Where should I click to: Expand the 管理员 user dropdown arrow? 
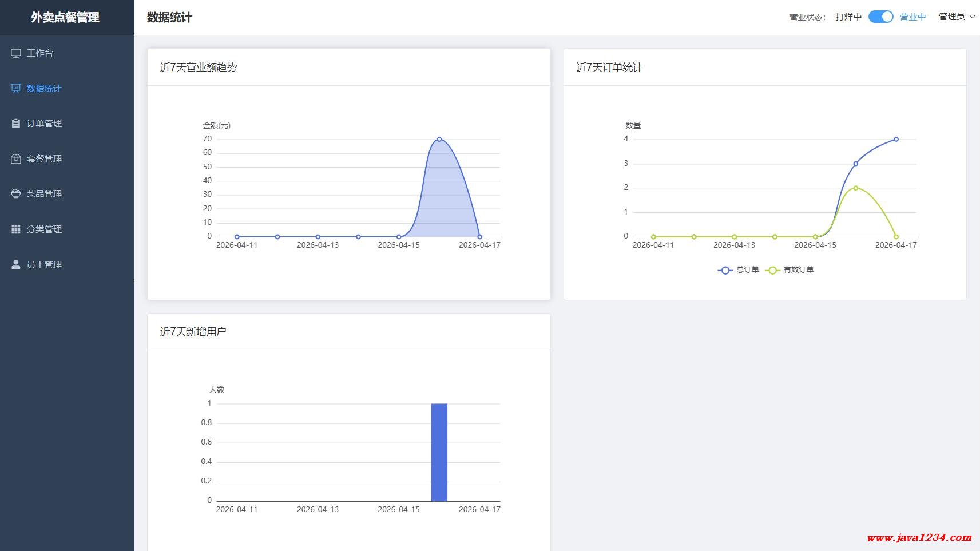coord(972,17)
